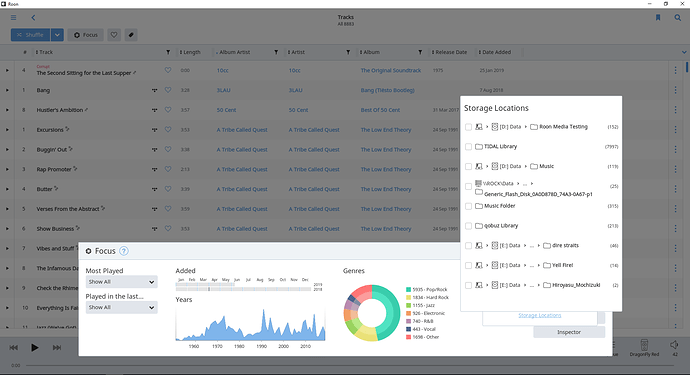Open the hamburger navigation menu
Screen dimensions: 690x375
coord(14,18)
